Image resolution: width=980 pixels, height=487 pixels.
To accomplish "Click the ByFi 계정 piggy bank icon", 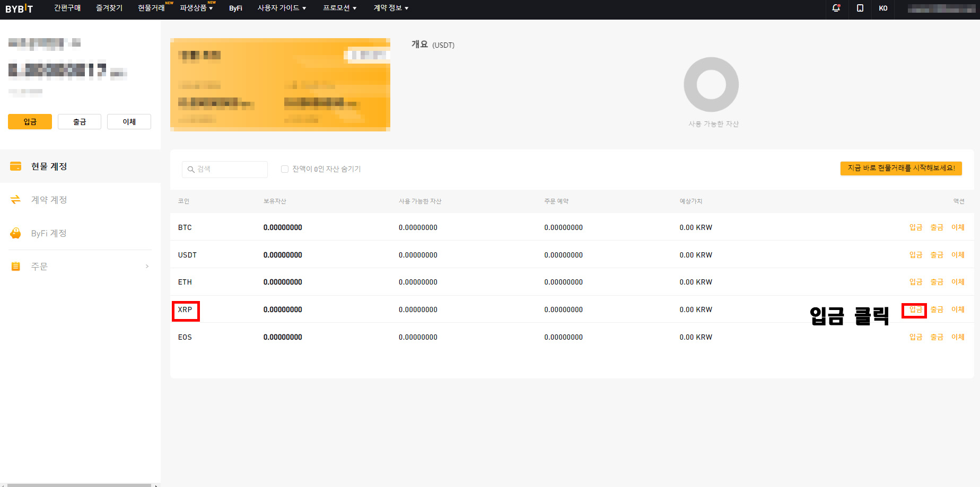I will point(16,233).
